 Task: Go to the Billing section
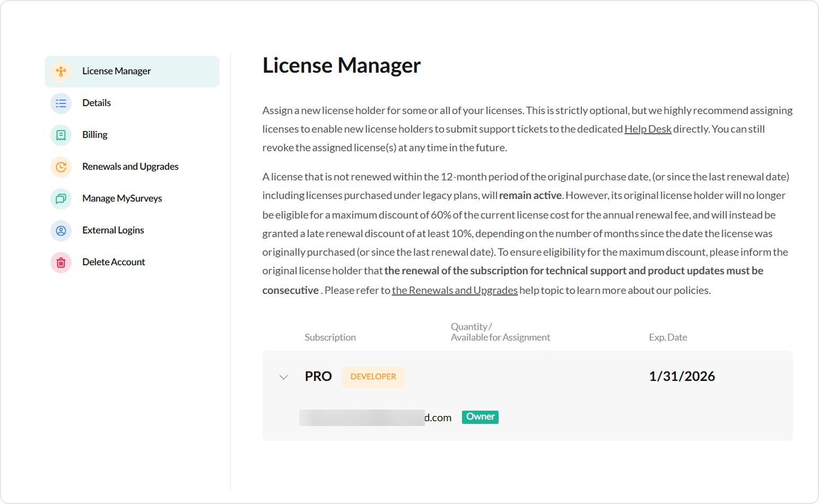95,135
